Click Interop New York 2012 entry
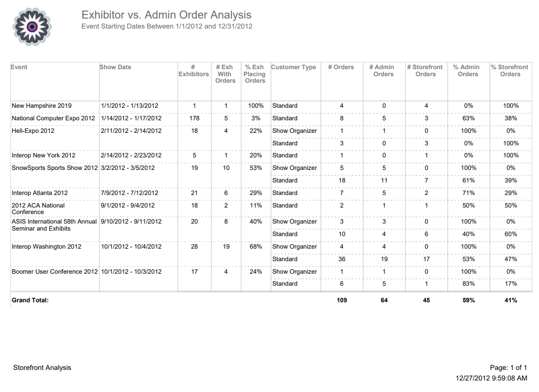The width and height of the screenshot is (539, 392). 44,155
